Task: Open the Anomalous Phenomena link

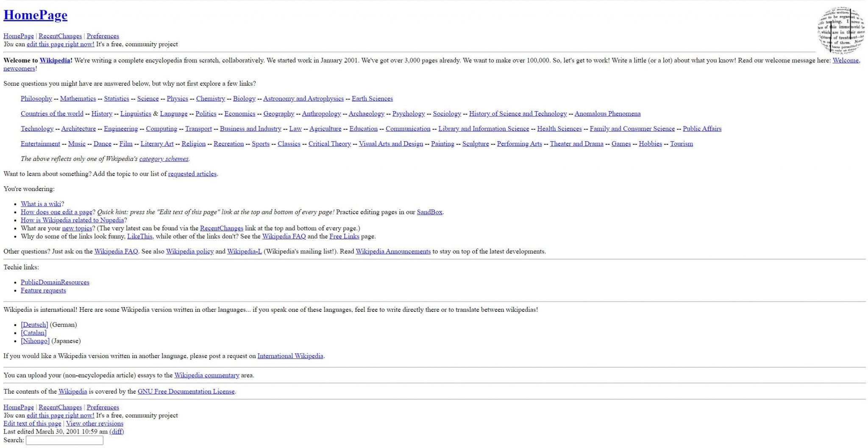Action: tap(607, 114)
